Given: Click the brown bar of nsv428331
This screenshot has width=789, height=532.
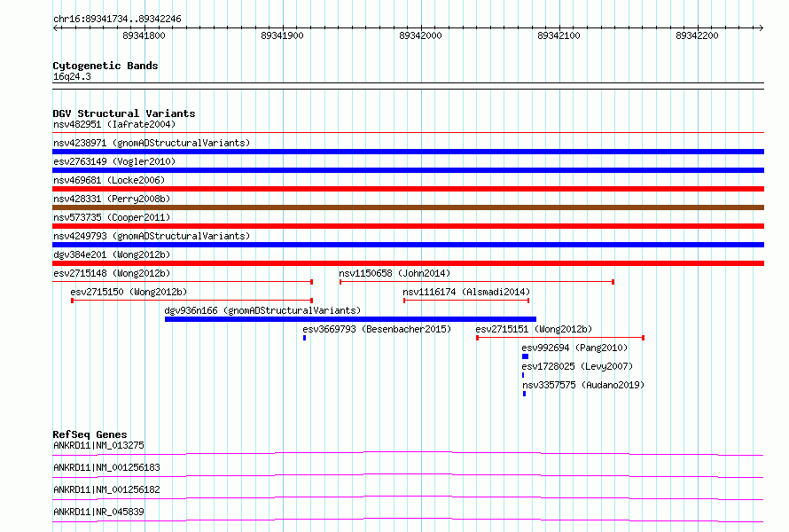Looking at the screenshot, I should (408, 207).
